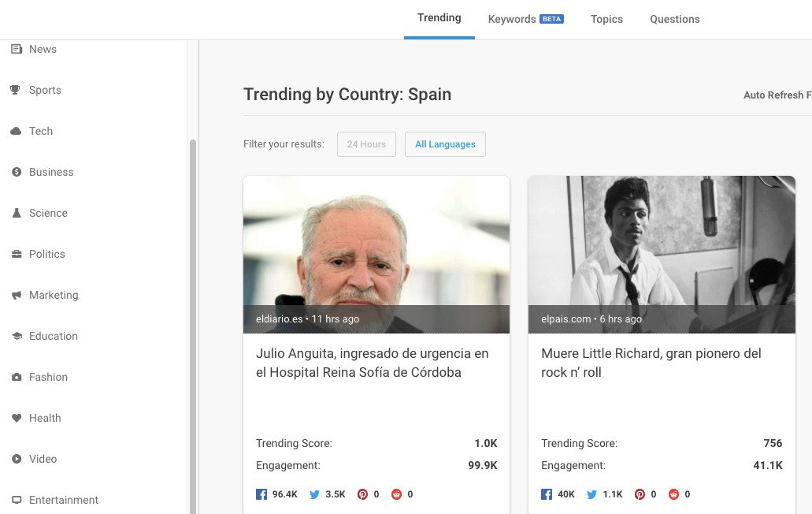The width and height of the screenshot is (812, 514).
Task: Click the Health heart icon
Action: tap(17, 418)
